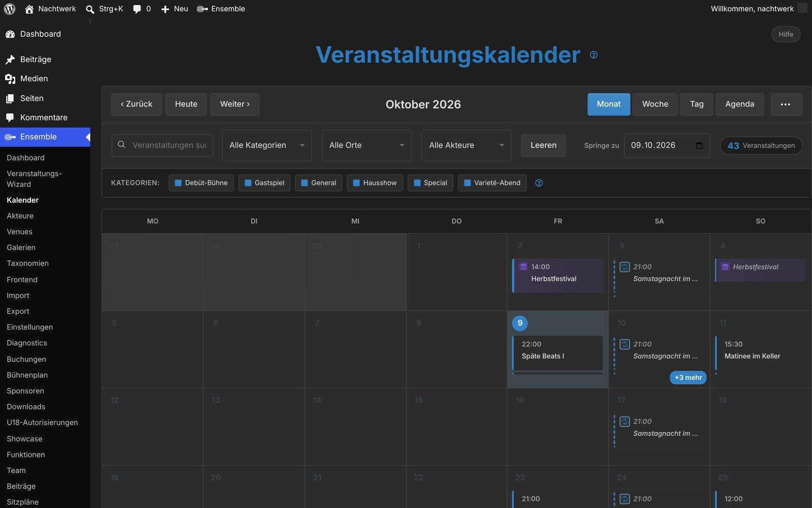This screenshot has height=508, width=812.
Task: Open the Alle Akteure dropdown
Action: (467, 145)
